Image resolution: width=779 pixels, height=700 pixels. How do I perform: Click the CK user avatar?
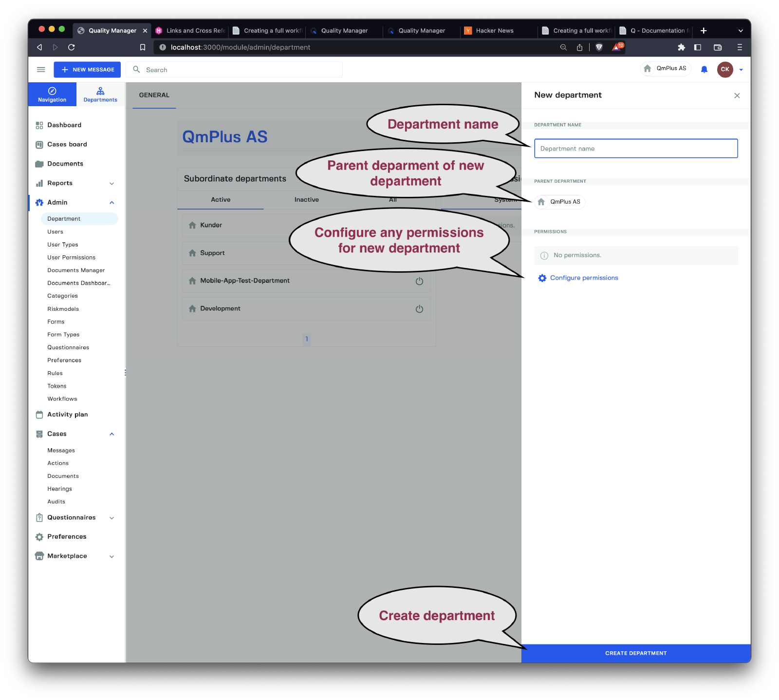click(x=724, y=70)
